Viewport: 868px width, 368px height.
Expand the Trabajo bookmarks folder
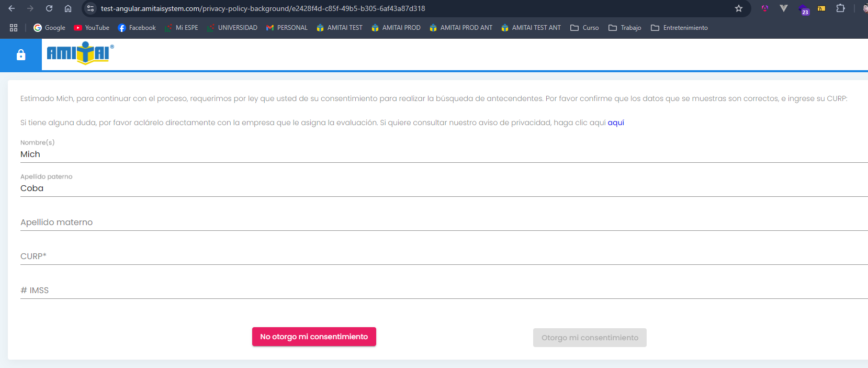coord(625,28)
